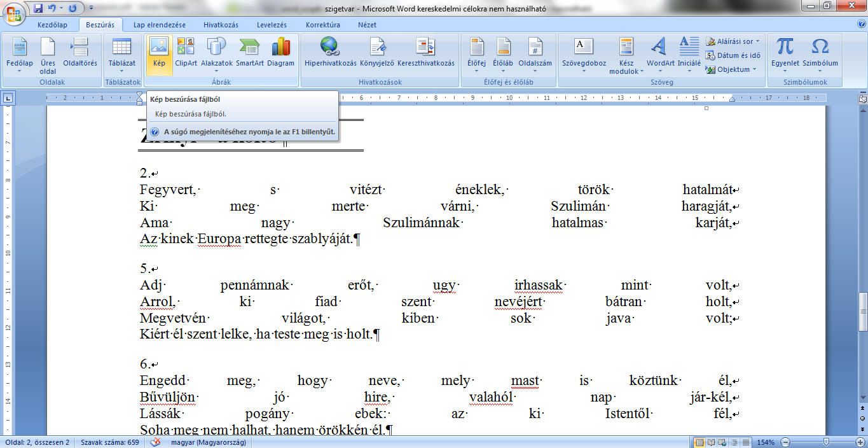
Task: Click the Select Browse Object button
Action: coord(862,418)
